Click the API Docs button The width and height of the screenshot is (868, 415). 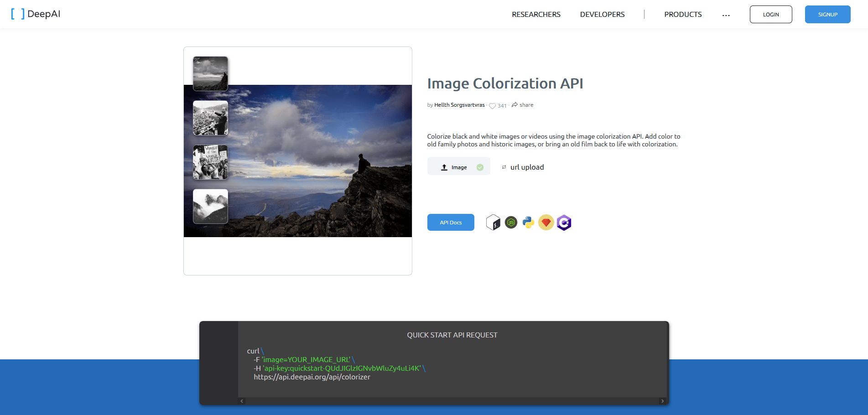point(451,223)
